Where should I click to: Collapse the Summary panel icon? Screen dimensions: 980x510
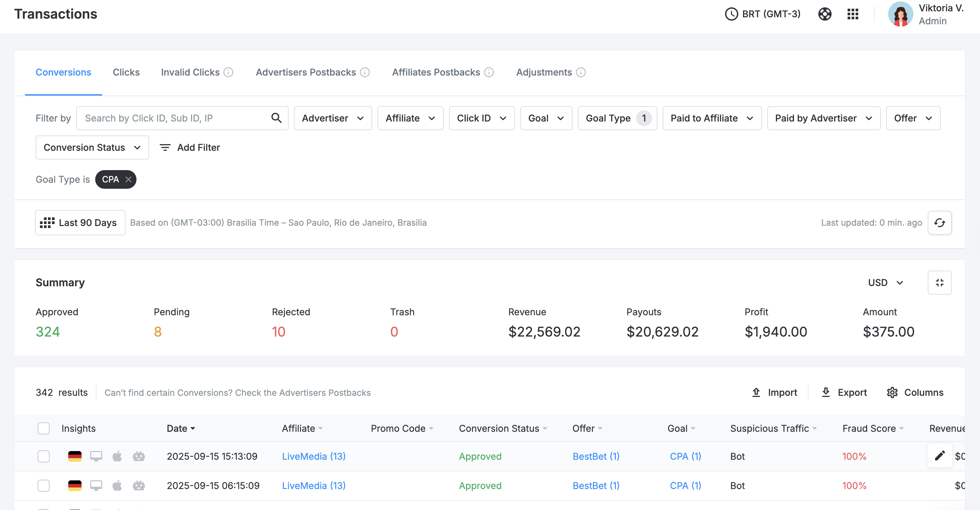[x=939, y=282]
